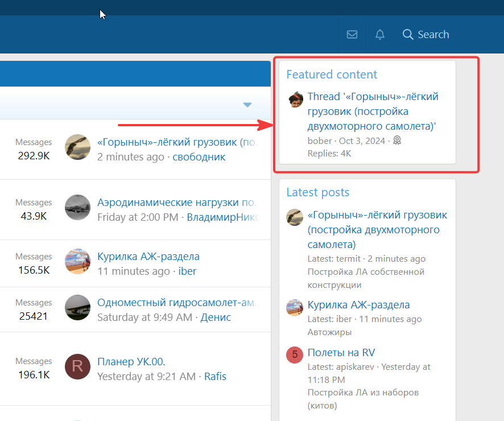Open user свободник profile link
This screenshot has height=421, width=504.
[199, 157]
